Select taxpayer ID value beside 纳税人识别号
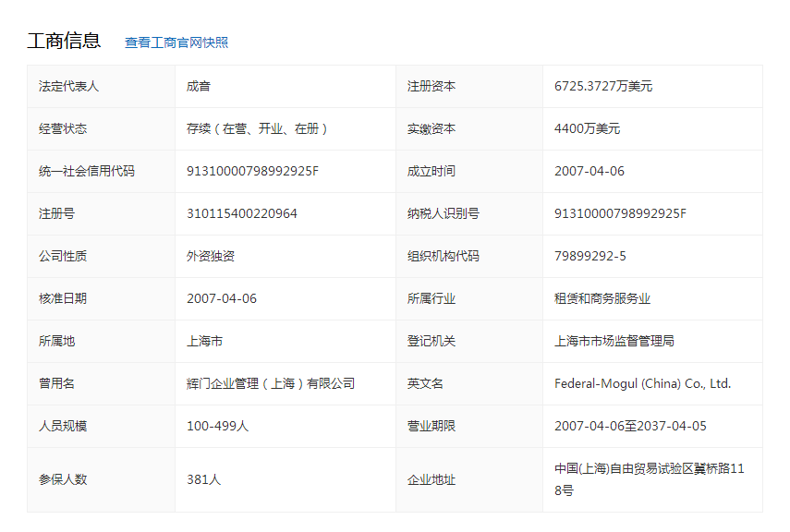The height and width of the screenshot is (532, 790). [620, 213]
